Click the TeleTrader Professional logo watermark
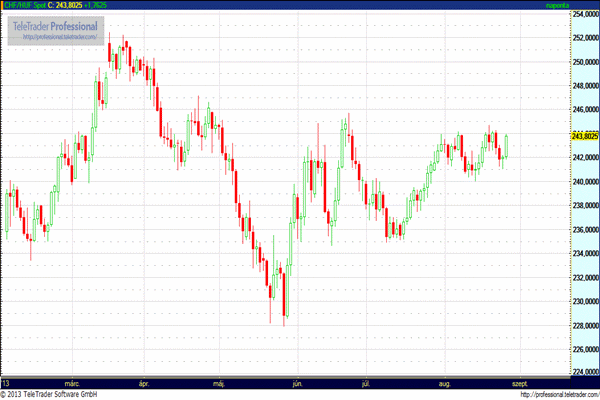Screen dimensions: 600x400 click(x=55, y=25)
